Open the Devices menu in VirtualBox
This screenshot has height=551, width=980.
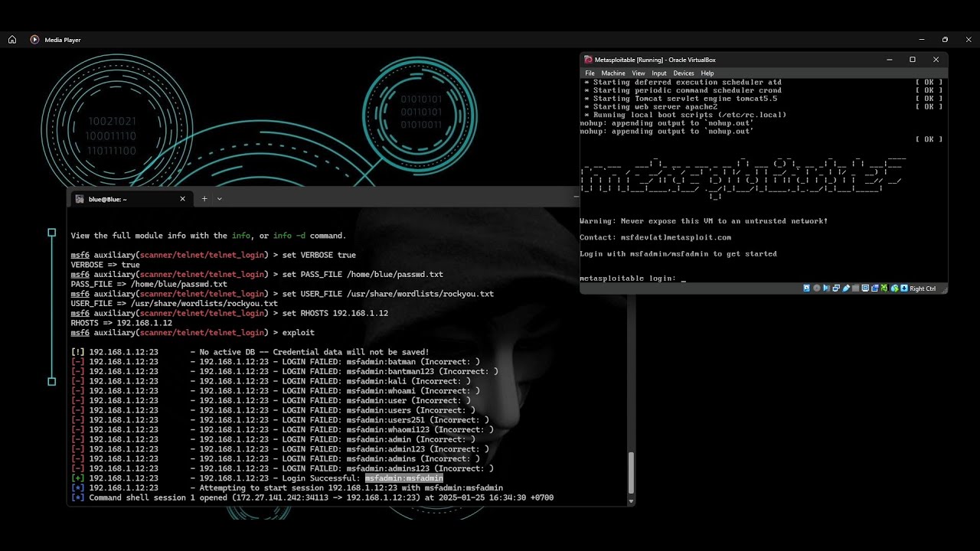684,73
